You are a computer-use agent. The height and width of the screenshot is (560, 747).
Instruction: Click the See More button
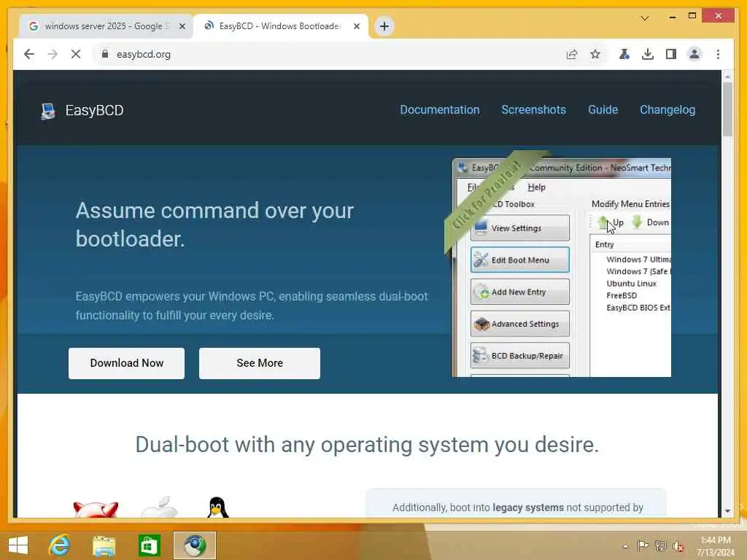point(260,363)
